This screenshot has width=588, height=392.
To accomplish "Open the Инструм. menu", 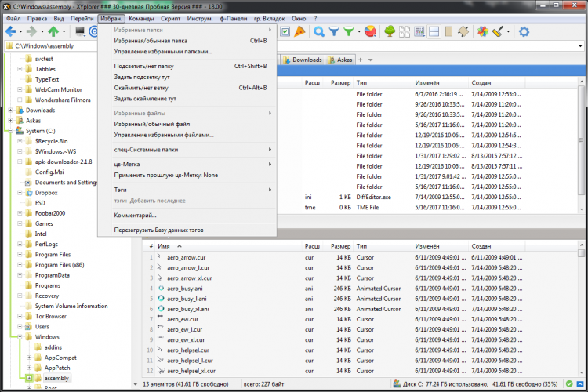I will [x=200, y=18].
